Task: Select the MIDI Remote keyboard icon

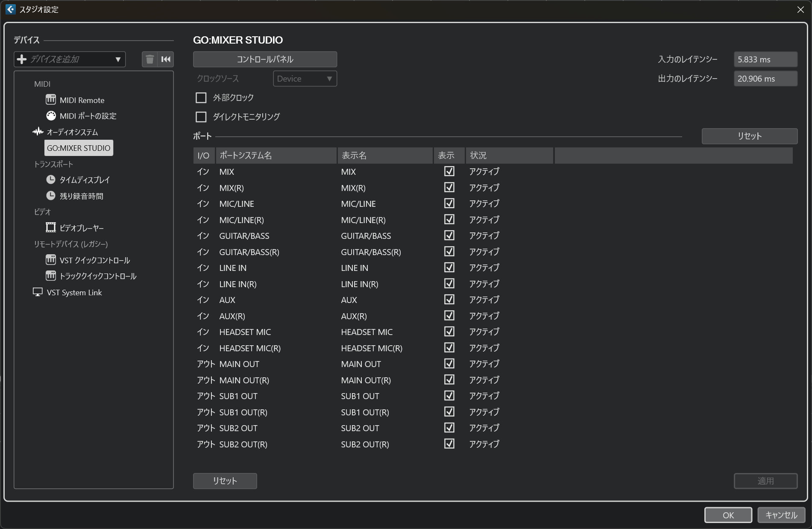Action: pyautogui.click(x=51, y=100)
